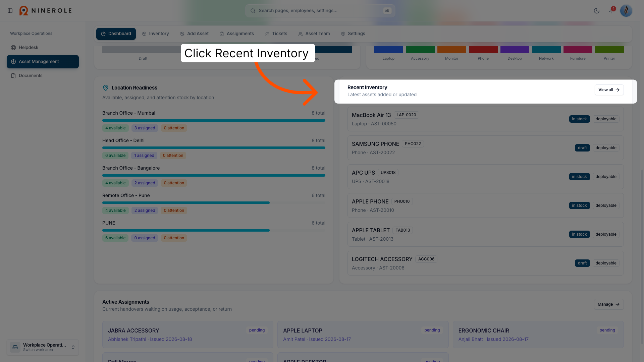
Task: Click Manage for Active Assignments
Action: pos(609,304)
